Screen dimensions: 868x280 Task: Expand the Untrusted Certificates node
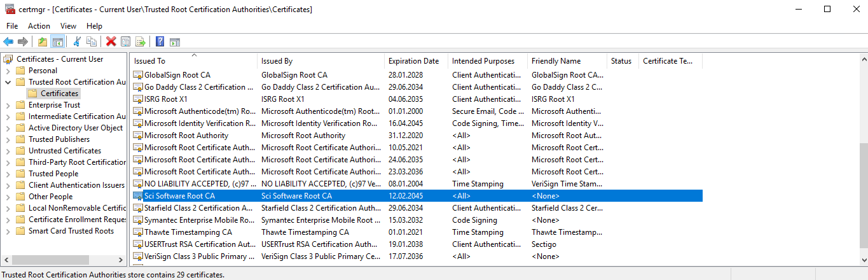pos(8,151)
